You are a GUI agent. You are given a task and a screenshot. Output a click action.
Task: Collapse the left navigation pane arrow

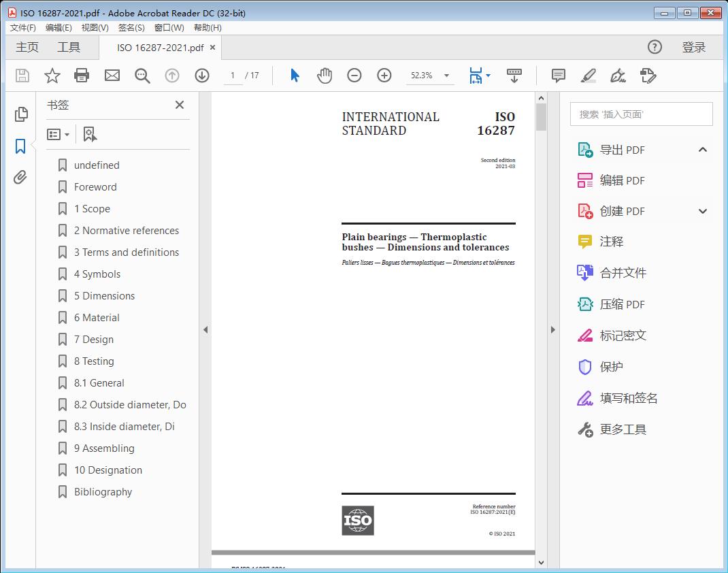205,330
